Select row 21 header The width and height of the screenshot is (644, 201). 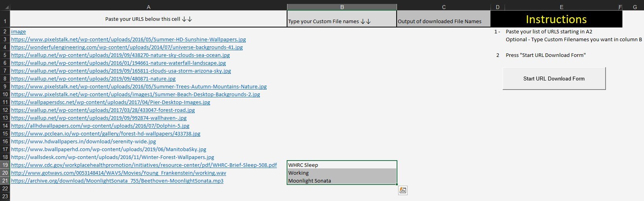[x=5, y=181]
